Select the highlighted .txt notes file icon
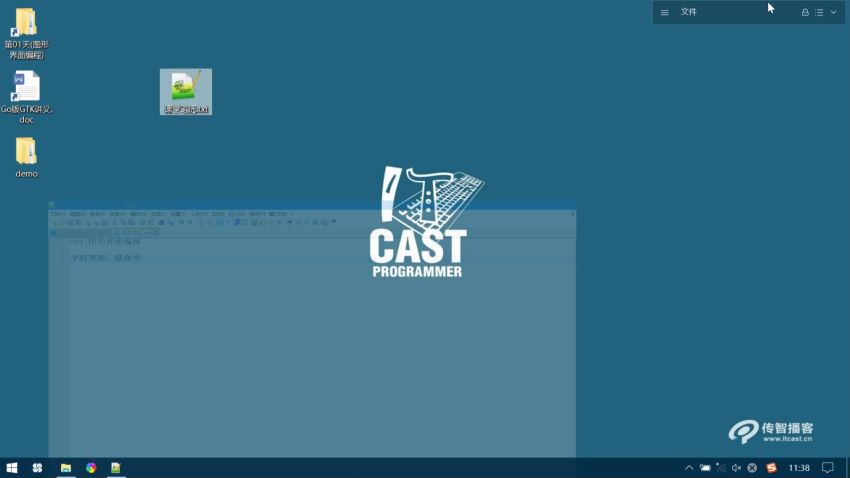This screenshot has width=850, height=478. pos(186,92)
